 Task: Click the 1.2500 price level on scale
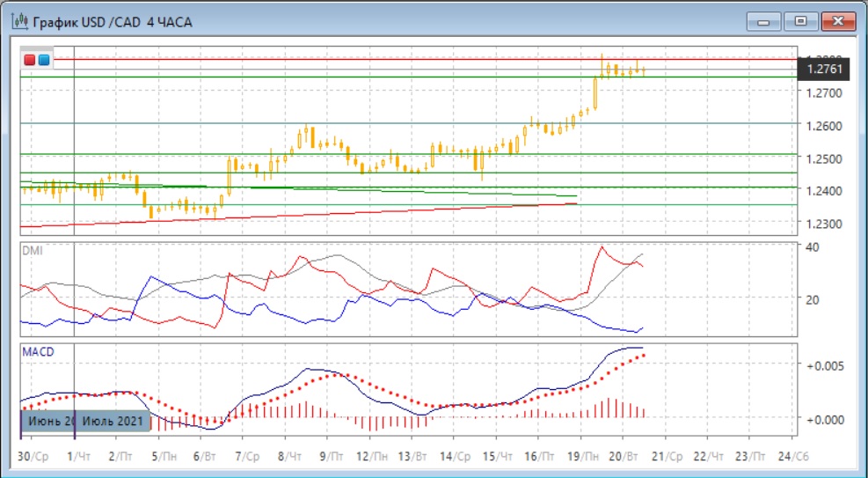(x=824, y=158)
